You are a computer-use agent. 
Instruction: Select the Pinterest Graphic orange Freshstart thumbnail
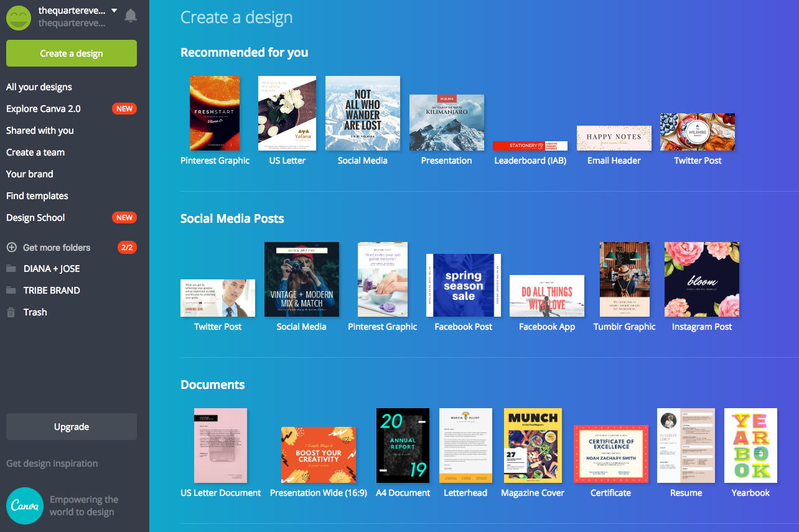pos(215,113)
